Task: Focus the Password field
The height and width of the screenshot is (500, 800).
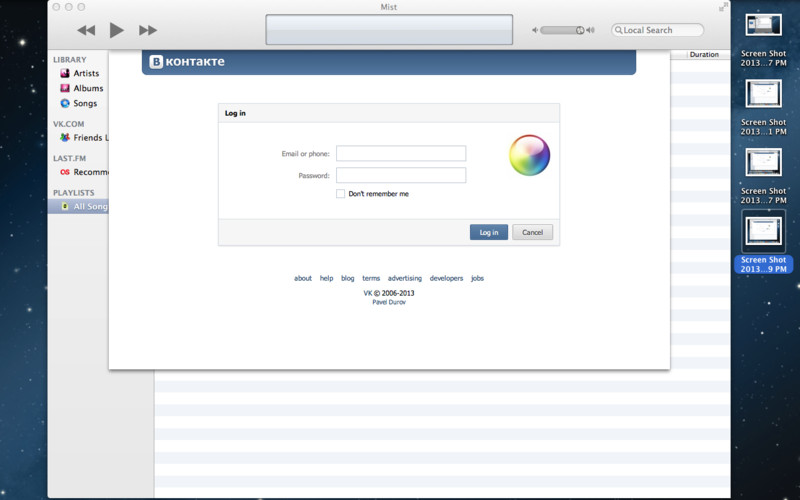Action: coord(401,175)
